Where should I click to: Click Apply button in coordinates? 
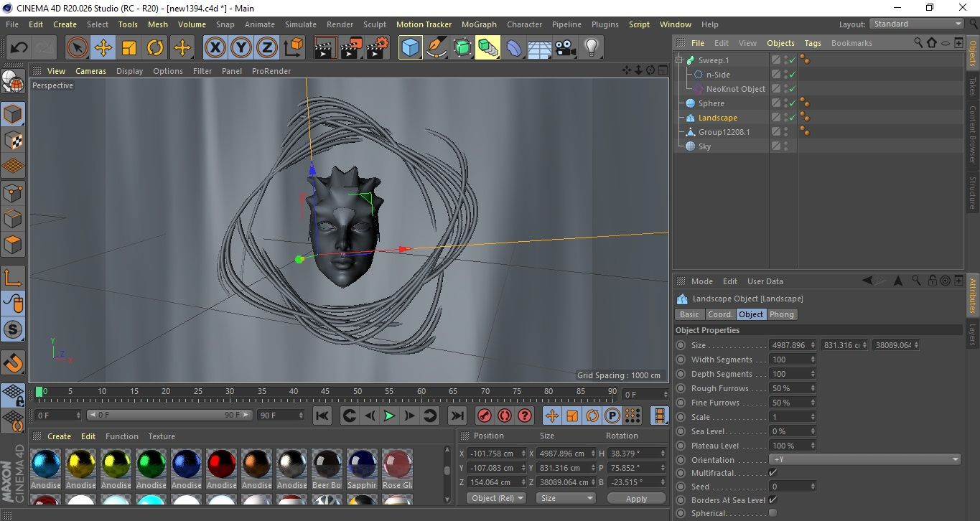coord(636,498)
